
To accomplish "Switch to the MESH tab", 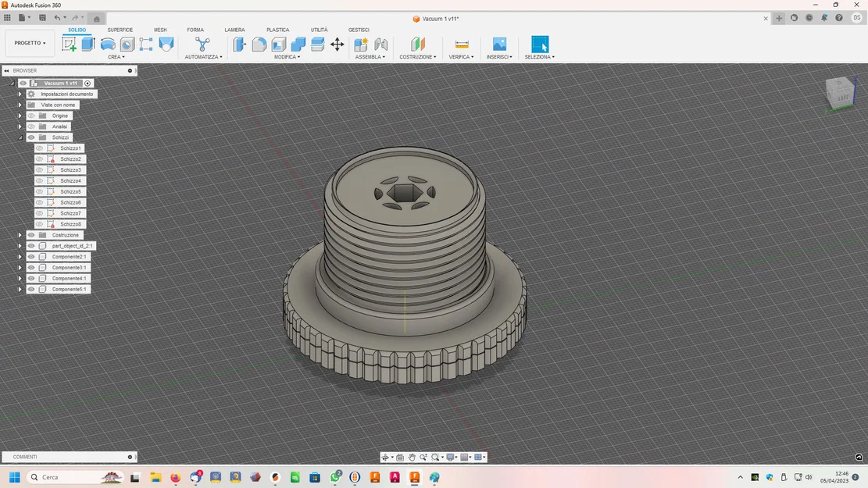I will click(160, 30).
